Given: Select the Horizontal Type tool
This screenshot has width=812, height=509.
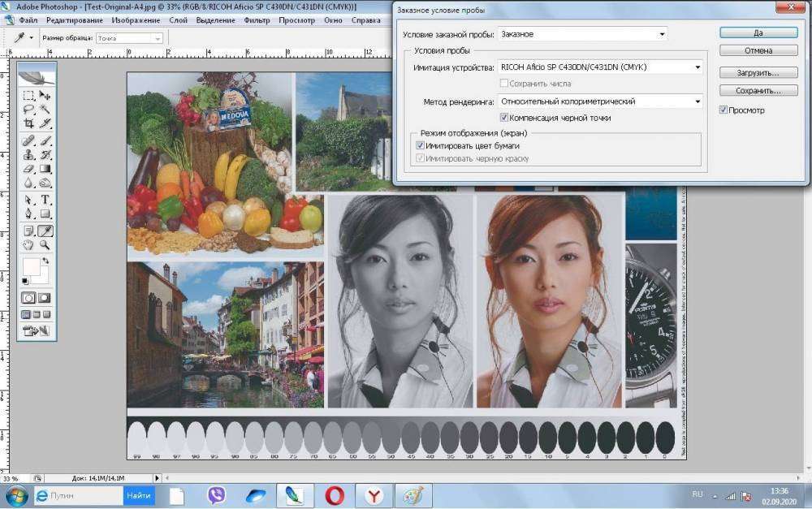Looking at the screenshot, I should (x=45, y=200).
